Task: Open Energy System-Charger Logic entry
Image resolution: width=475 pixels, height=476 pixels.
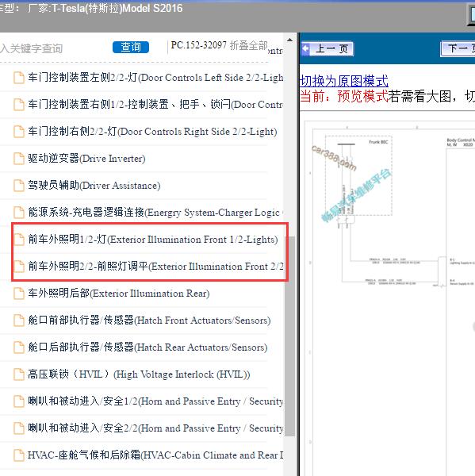Action: [x=155, y=213]
